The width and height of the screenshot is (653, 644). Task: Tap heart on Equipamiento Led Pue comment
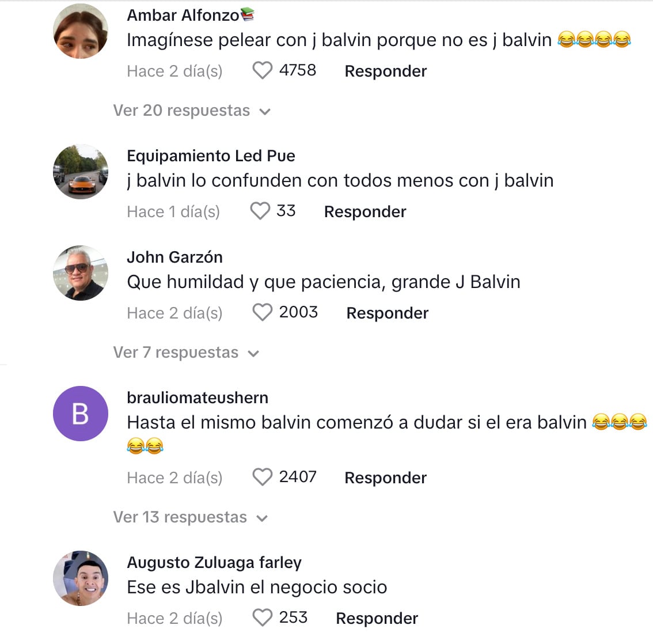(260, 211)
